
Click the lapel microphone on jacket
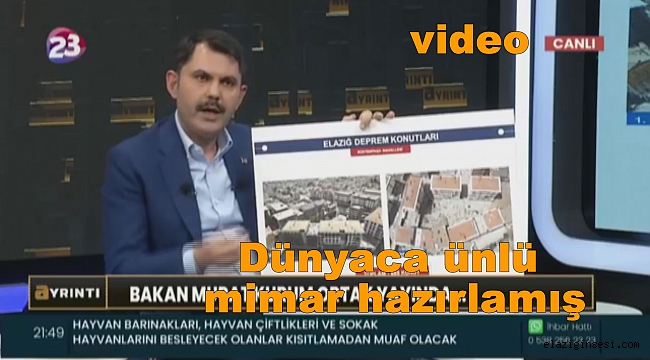(187, 189)
